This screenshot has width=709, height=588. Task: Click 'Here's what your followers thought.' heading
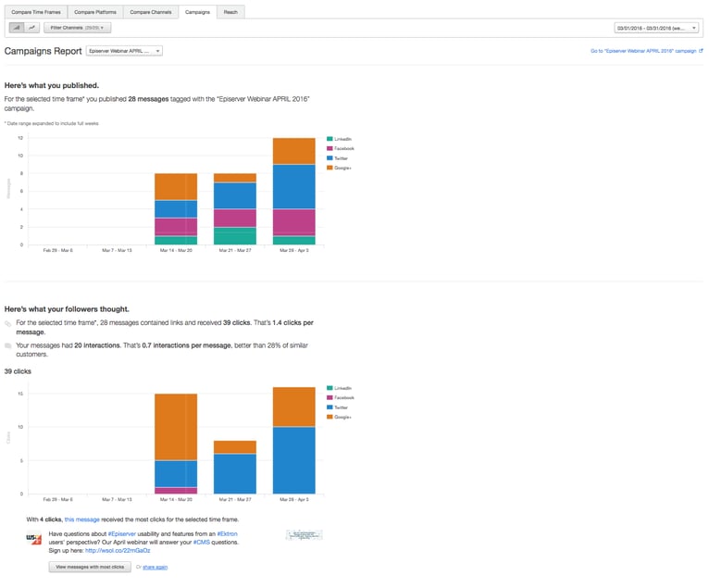(x=67, y=309)
